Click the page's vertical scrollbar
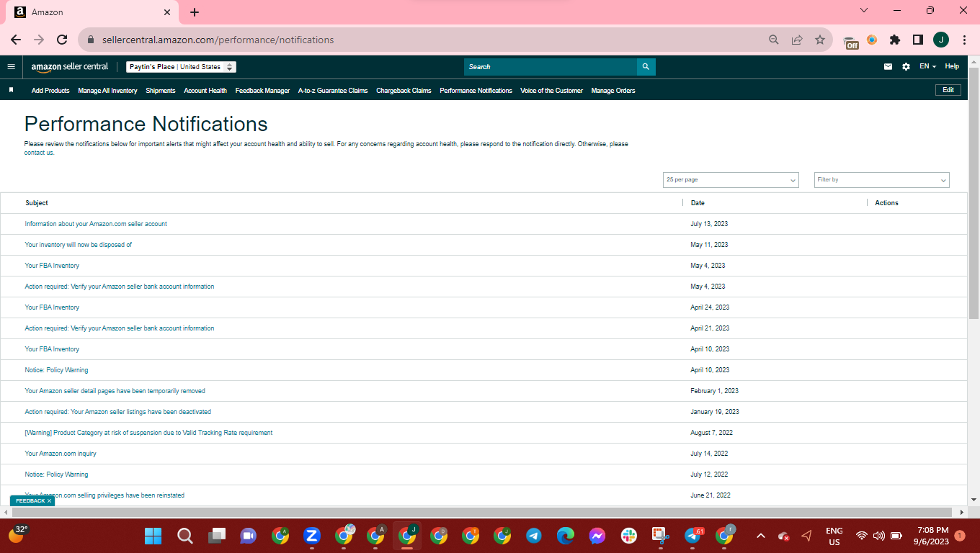Image resolution: width=980 pixels, height=553 pixels. click(974, 194)
